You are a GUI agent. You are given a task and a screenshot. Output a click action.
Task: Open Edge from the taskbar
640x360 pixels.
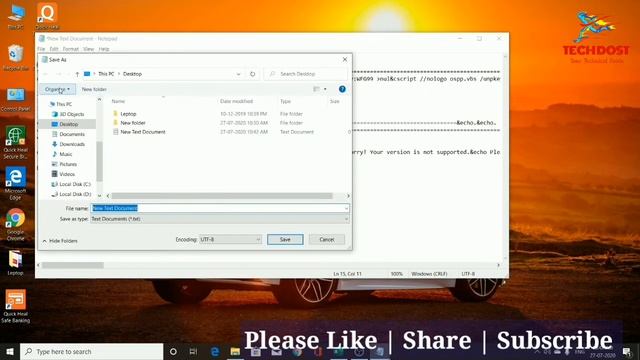[215, 351]
